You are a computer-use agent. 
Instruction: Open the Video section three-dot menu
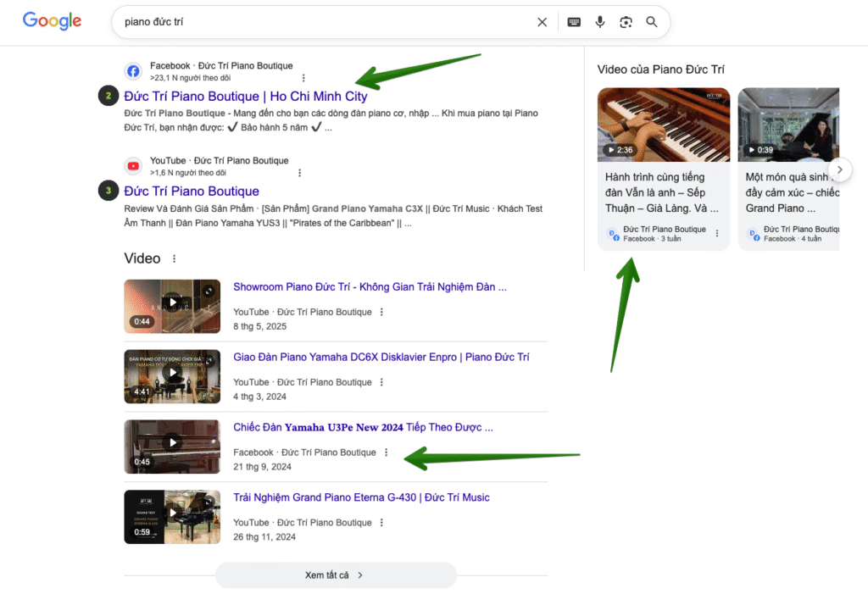point(175,258)
